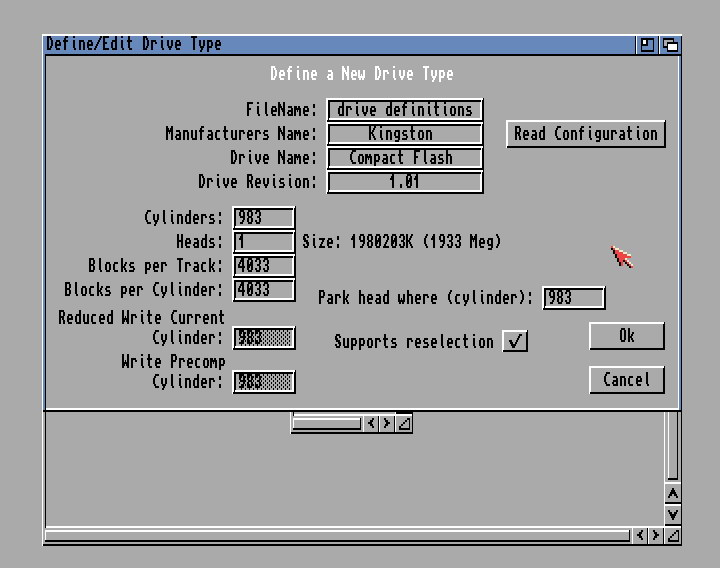Click the Drive Name field Compact Flash
The height and width of the screenshot is (568, 720).
(x=405, y=158)
